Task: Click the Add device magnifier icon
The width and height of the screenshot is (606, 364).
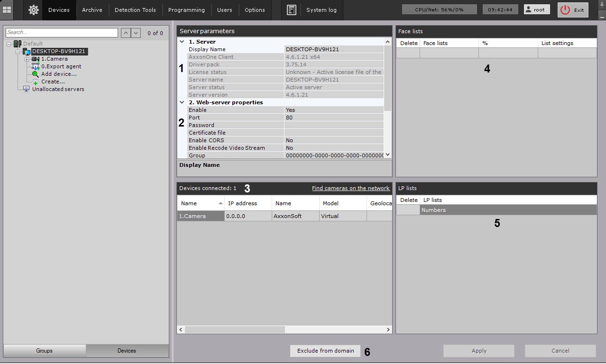Action: [36, 74]
